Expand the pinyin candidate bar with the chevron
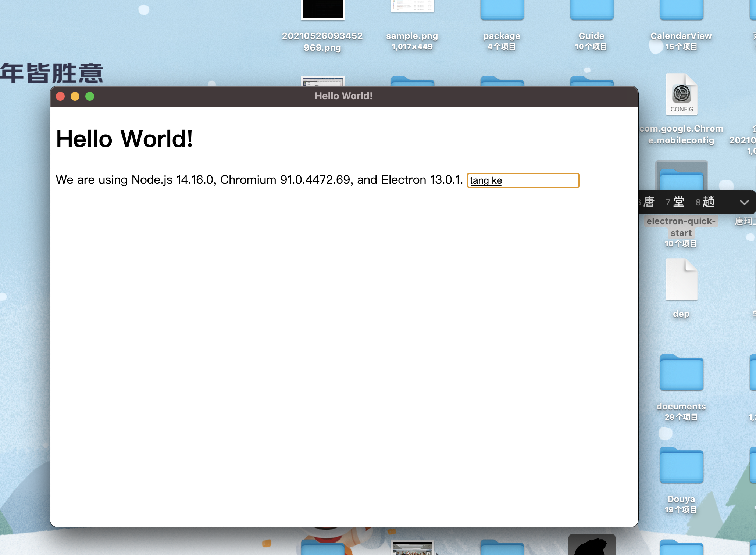The width and height of the screenshot is (756, 555). 745,202
